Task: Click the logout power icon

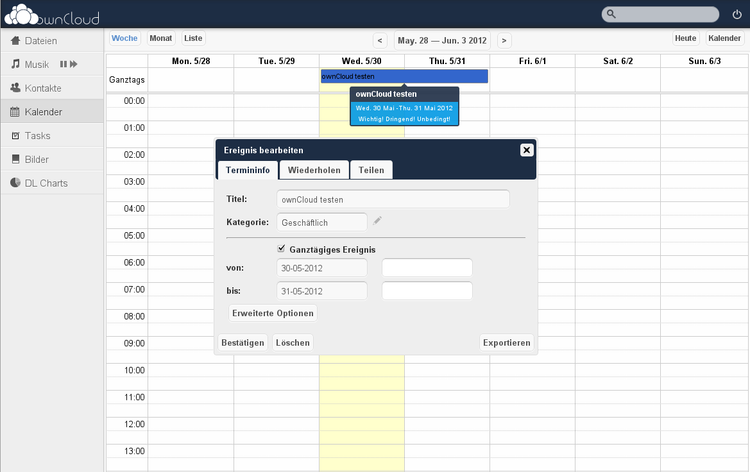Action: 737,14
